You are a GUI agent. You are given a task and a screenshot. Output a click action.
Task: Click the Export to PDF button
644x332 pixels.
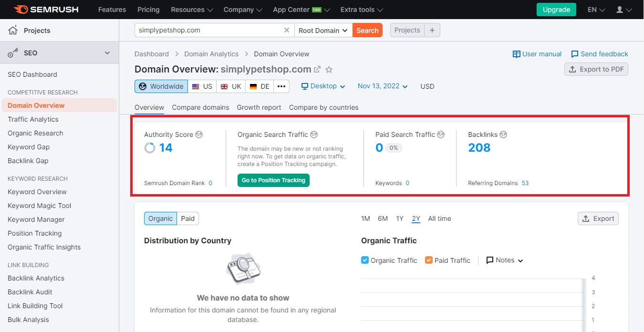point(596,69)
